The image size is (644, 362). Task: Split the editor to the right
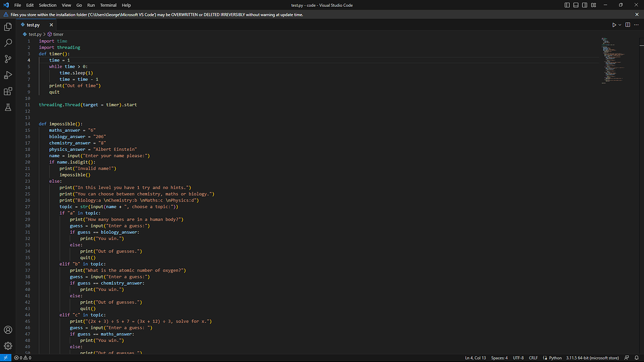(x=628, y=25)
